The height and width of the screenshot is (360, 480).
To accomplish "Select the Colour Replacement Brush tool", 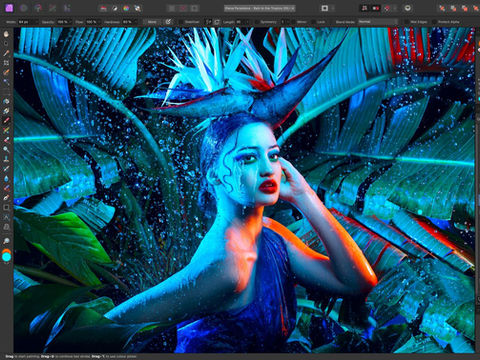I will (x=6, y=130).
